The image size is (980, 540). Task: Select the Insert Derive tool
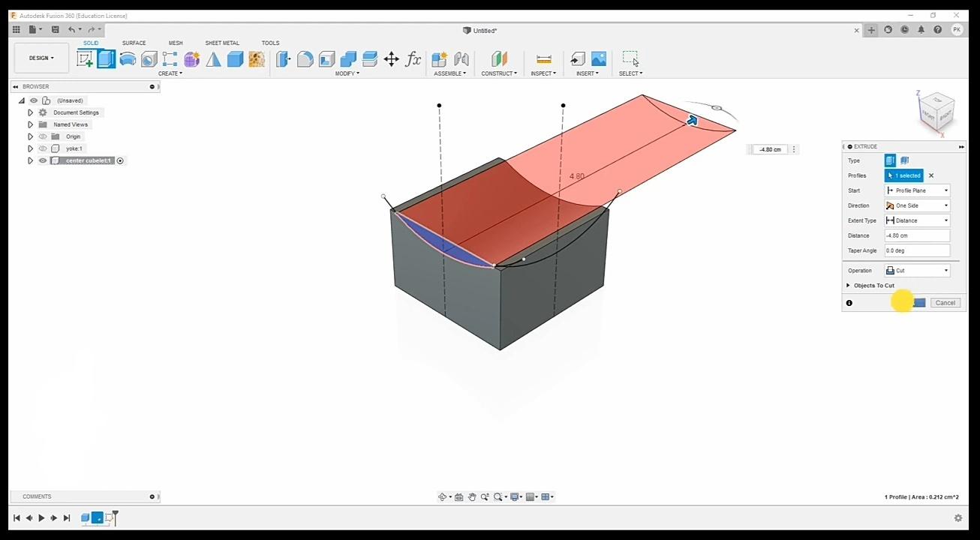[x=577, y=59]
